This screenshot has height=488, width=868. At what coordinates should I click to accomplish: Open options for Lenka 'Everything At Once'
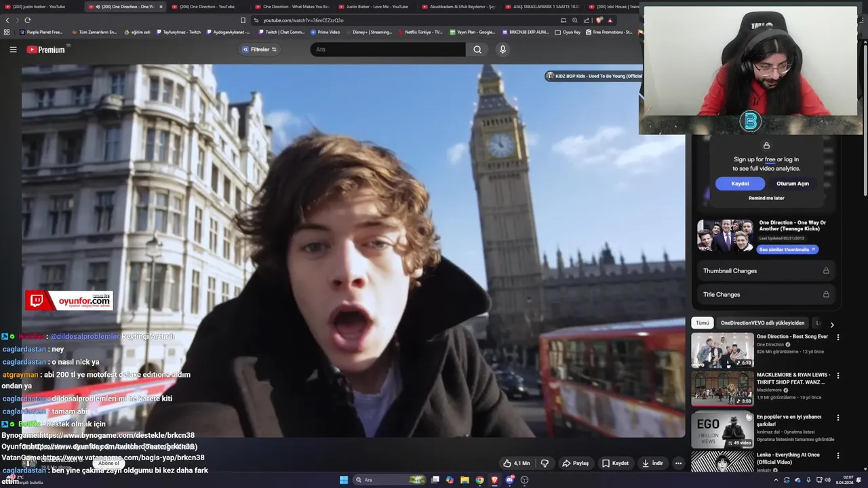click(x=838, y=456)
